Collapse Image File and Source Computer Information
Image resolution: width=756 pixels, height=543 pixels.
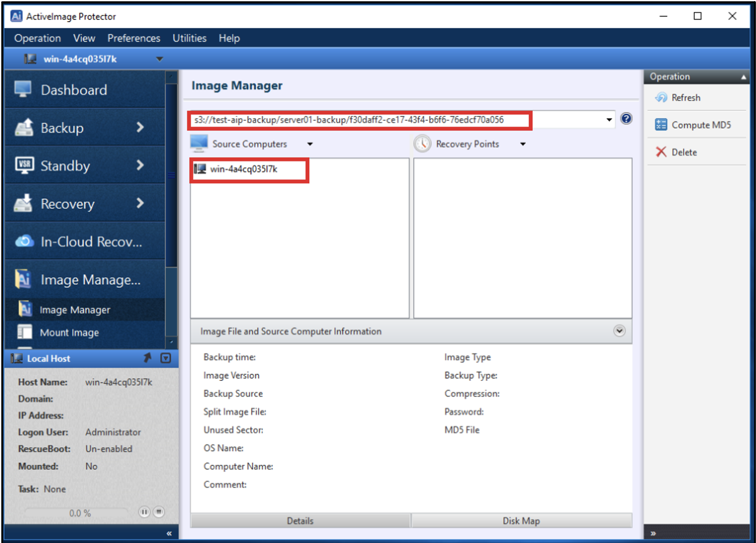tap(619, 331)
